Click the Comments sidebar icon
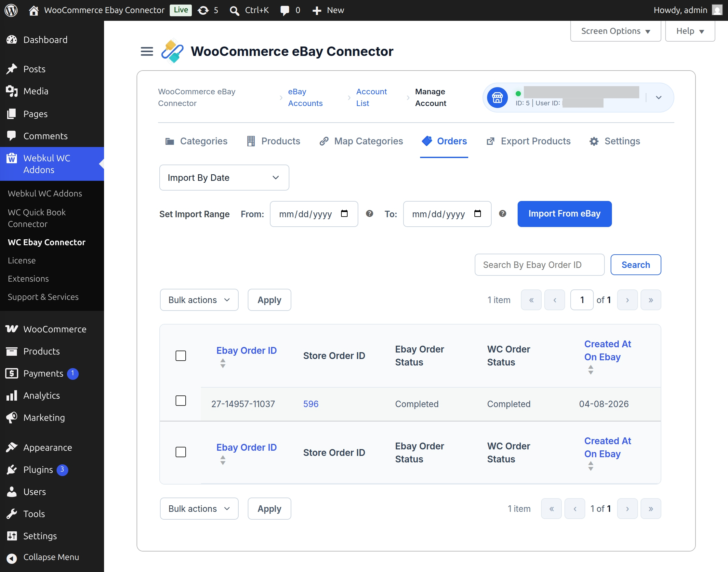728x572 pixels. 12,136
